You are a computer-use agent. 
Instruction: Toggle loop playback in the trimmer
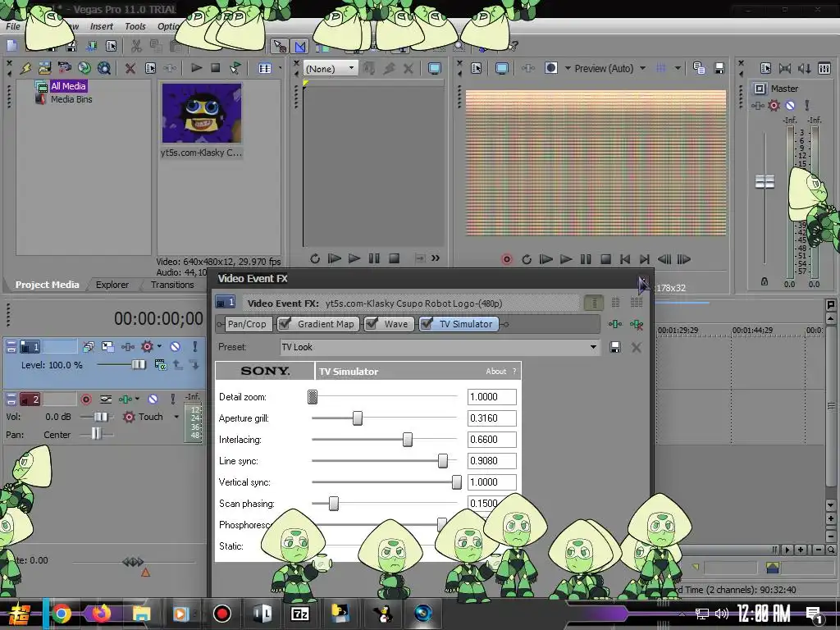314,258
